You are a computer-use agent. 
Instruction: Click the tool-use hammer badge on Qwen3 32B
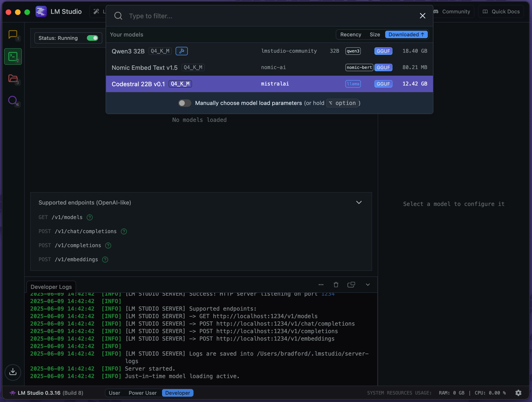[x=181, y=51]
